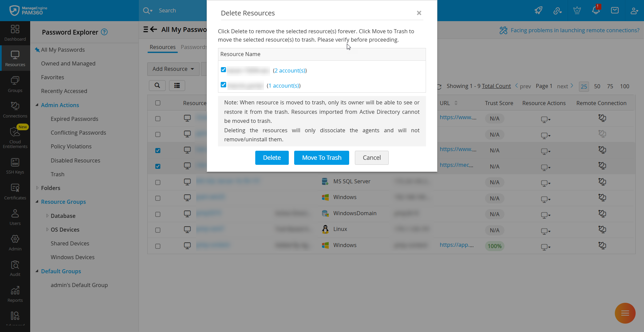Screen dimensions: 644x332
Task: Click the rocket icon in header
Action: [x=538, y=10]
